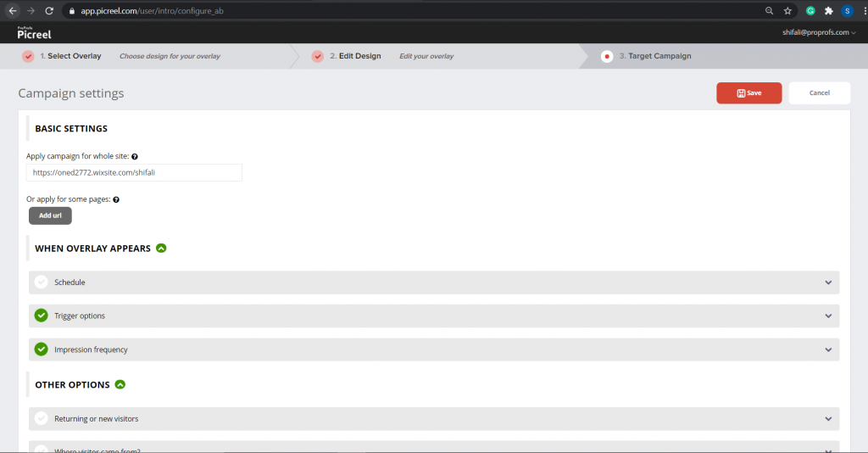Collapse the When Overlay Appears section

pyautogui.click(x=161, y=248)
